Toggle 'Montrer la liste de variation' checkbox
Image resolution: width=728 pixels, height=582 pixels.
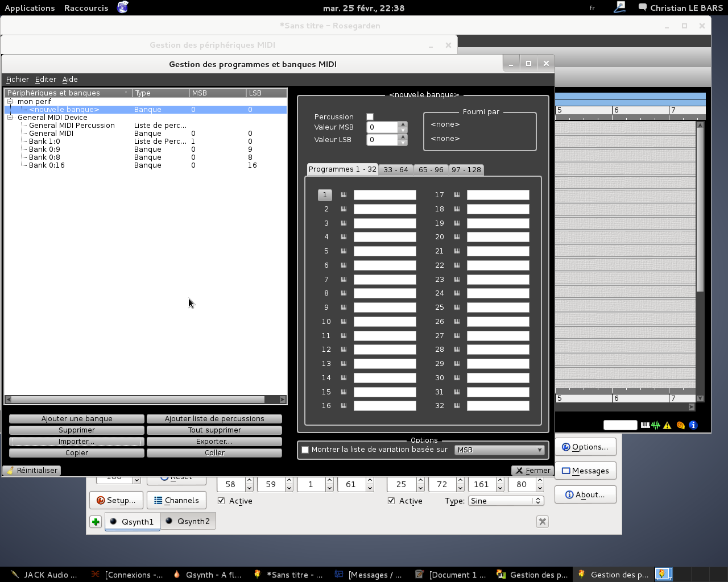305,450
